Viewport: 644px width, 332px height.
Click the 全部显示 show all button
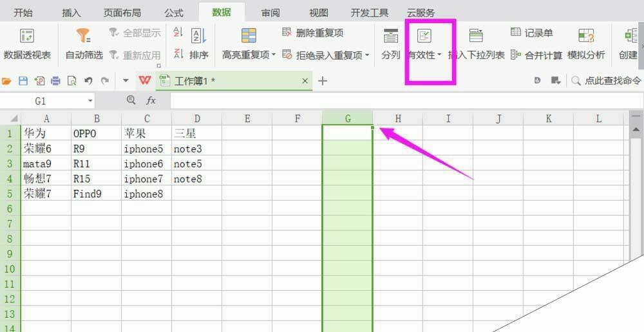click(135, 33)
